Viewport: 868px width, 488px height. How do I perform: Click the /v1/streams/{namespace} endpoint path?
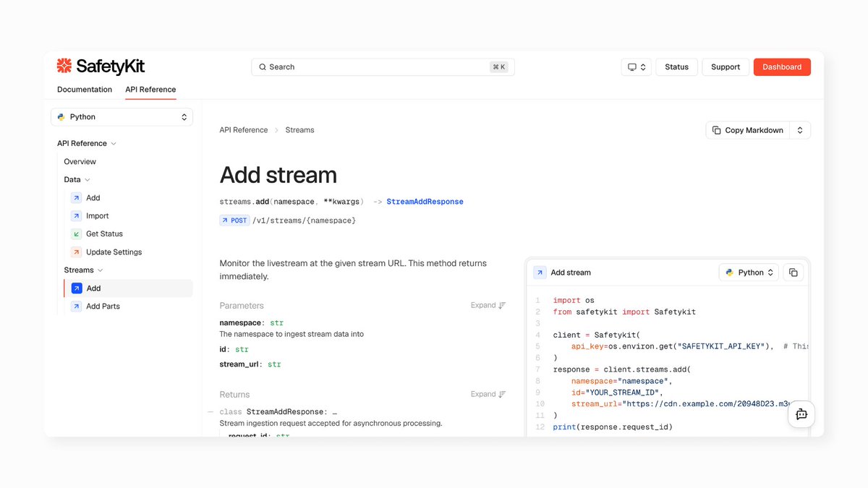tap(304, 221)
